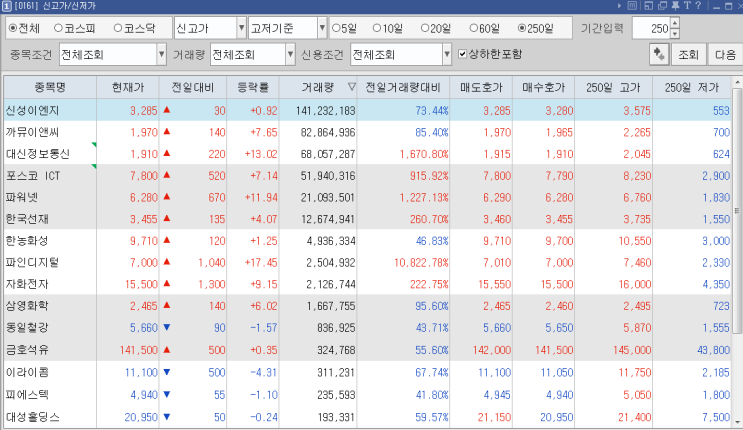The height and width of the screenshot is (430, 743).
Task: Click the boxed 'm' icon in title bar
Action: click(632, 6)
